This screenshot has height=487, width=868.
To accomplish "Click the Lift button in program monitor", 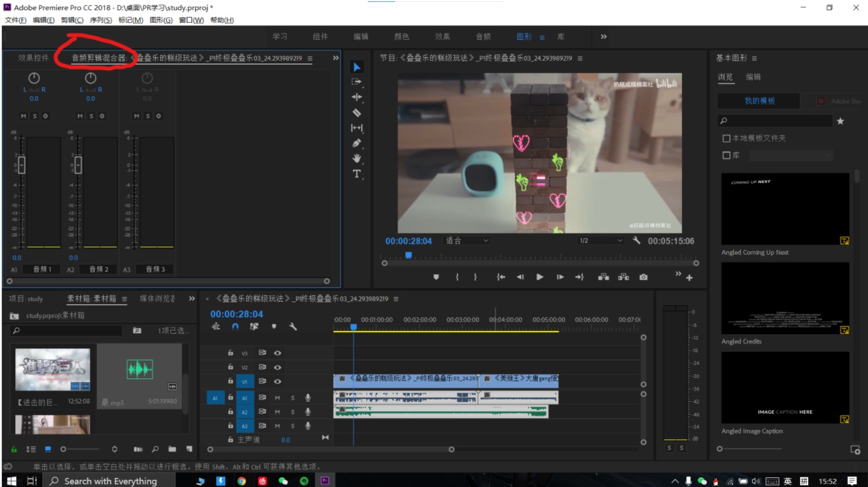I will (604, 277).
